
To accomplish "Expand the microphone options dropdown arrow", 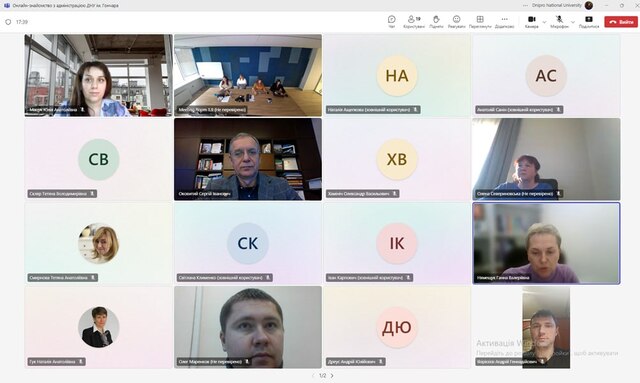I will 573,22.
